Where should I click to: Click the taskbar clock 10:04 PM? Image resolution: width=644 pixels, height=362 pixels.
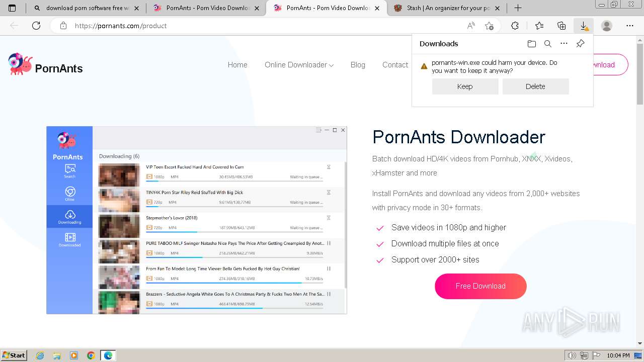618,355
